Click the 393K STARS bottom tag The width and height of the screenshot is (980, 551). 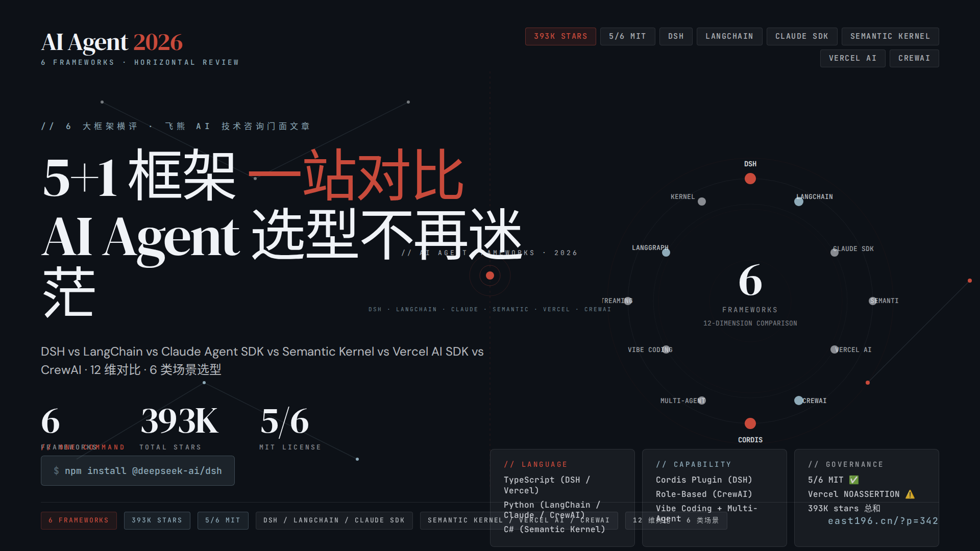(x=157, y=520)
